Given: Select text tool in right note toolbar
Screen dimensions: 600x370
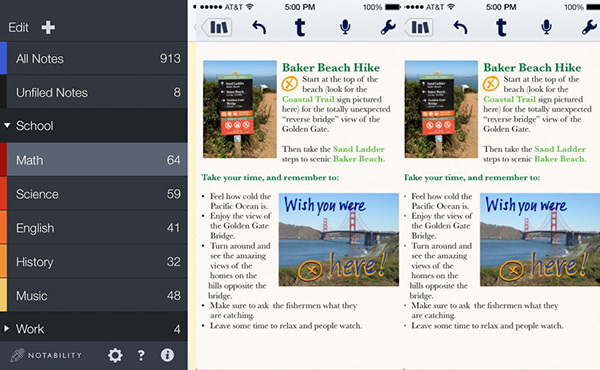Looking at the screenshot, I should [502, 27].
